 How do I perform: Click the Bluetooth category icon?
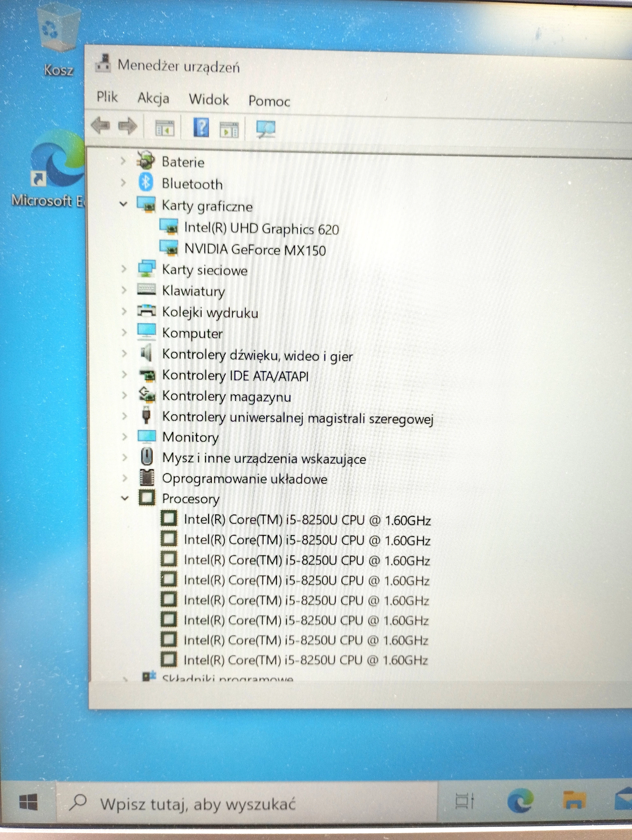pyautogui.click(x=146, y=182)
